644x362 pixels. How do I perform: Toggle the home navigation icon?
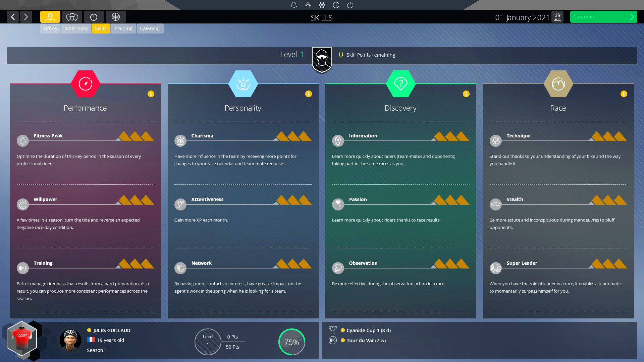(308, 5)
